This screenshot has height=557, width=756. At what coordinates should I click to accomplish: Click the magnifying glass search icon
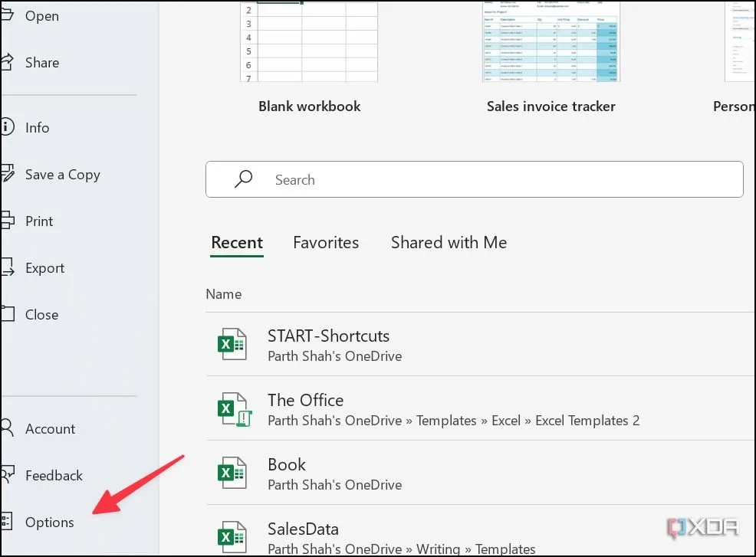click(x=243, y=179)
